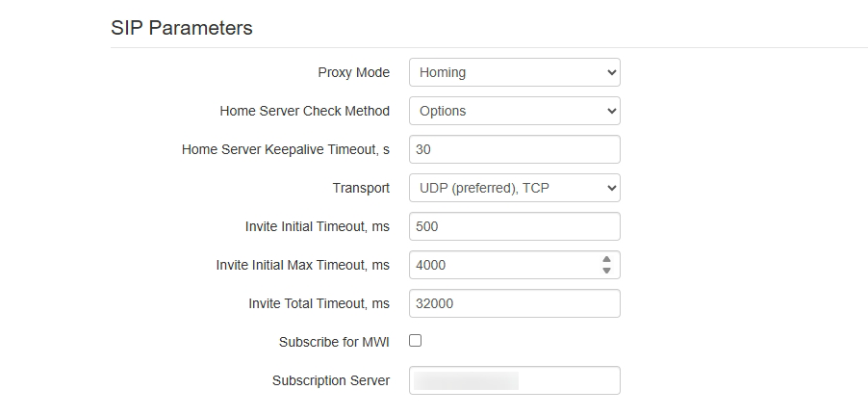Click the Subscription Server label
Image resolution: width=868 pixels, height=416 pixels.
331,380
